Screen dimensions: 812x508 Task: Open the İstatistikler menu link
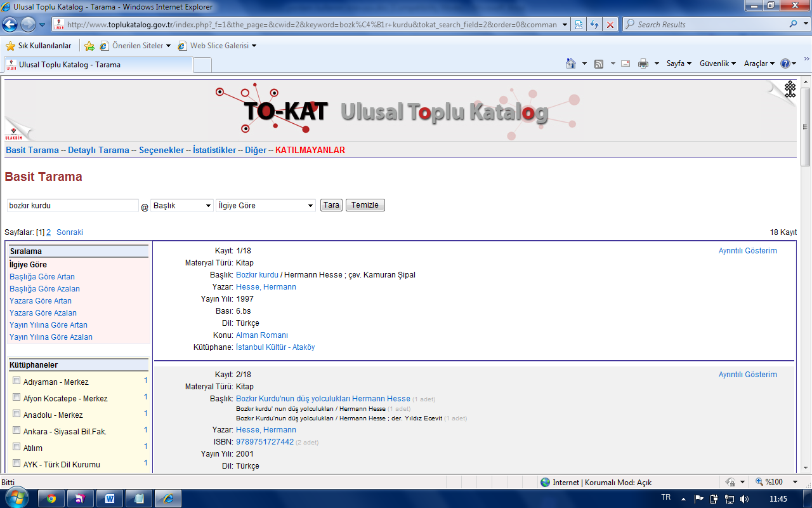214,150
